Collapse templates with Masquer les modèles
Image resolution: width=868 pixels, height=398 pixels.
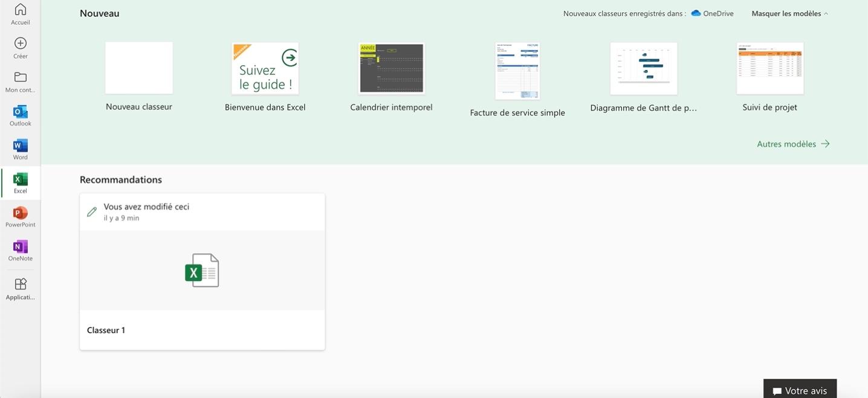(x=789, y=13)
